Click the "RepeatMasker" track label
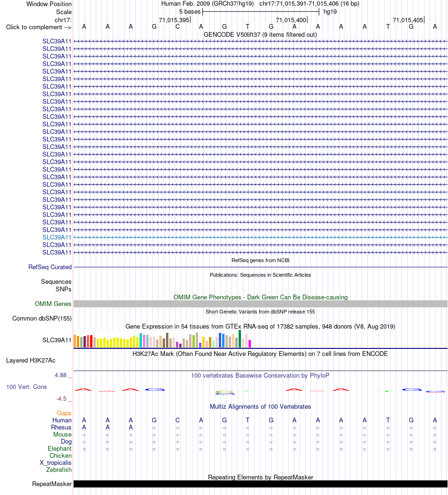Image resolution: width=448 pixels, height=495 pixels. point(52,484)
